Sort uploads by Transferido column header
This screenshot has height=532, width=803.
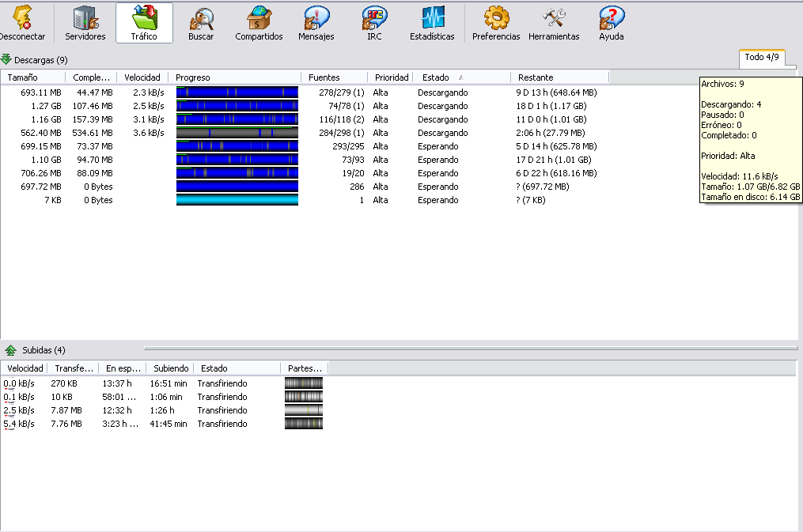74,368
